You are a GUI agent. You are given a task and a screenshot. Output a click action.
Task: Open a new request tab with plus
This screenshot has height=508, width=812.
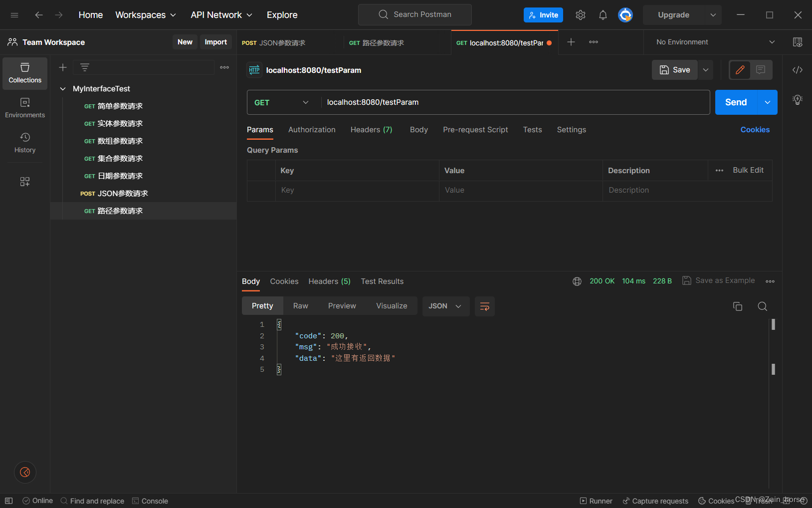(571, 42)
